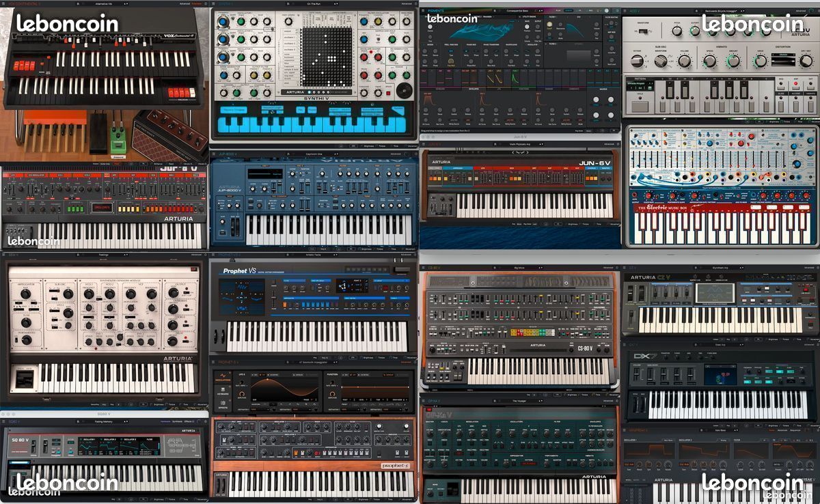This screenshot has width=820, height=504.
Task: Click the Vibrato Speed knob in Acid V
Action: pyautogui.click(x=709, y=61)
